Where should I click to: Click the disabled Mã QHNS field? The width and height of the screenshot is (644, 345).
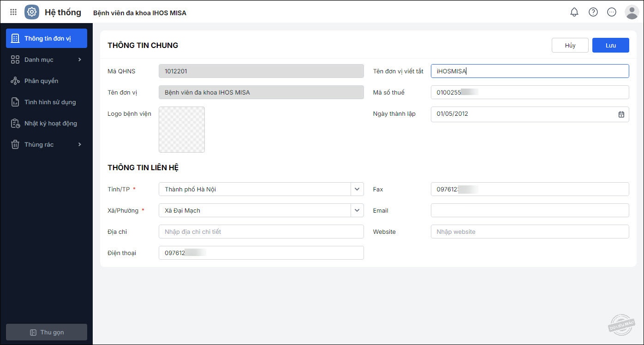click(261, 71)
